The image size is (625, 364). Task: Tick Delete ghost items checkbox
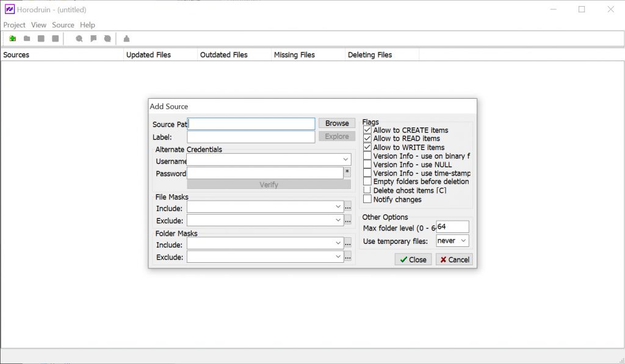click(x=367, y=190)
